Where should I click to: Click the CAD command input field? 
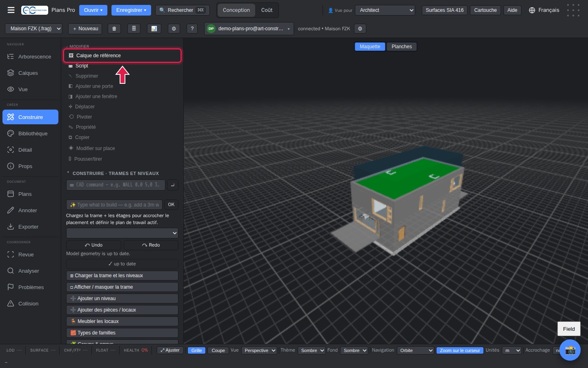[x=116, y=185]
